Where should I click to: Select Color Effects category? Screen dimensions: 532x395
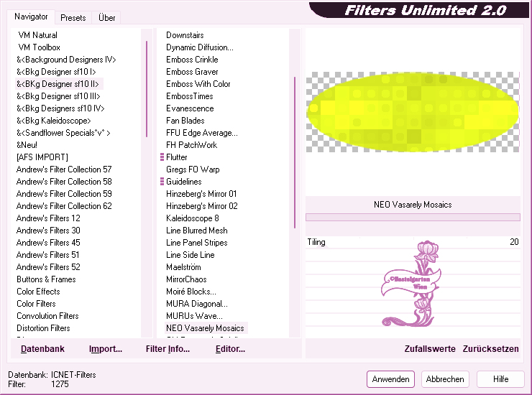(x=38, y=292)
